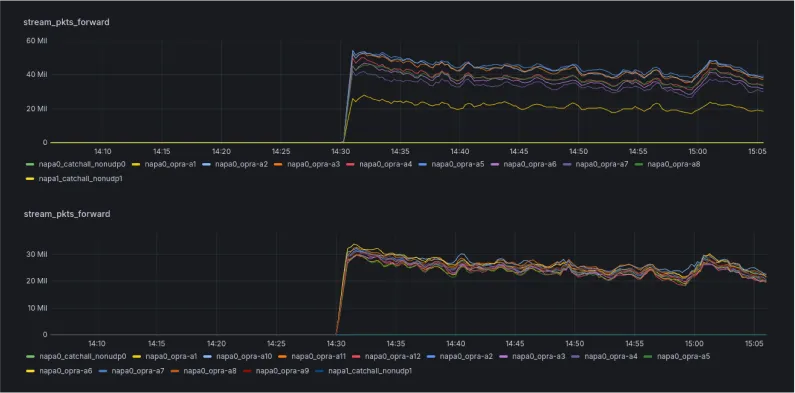Select napa0_catchall_nonudp0 in the upper panel legend
This screenshot has width=795, height=393.
82,164
